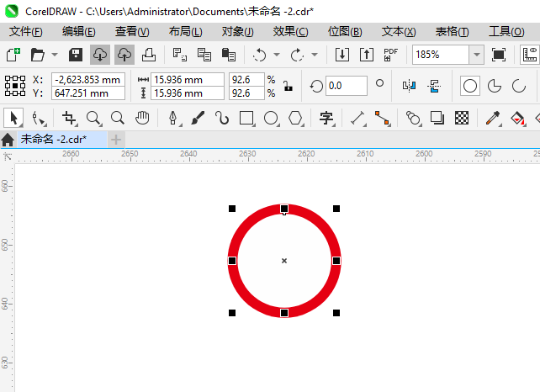
Task: Open the 文本(X) menu
Action: 399,32
